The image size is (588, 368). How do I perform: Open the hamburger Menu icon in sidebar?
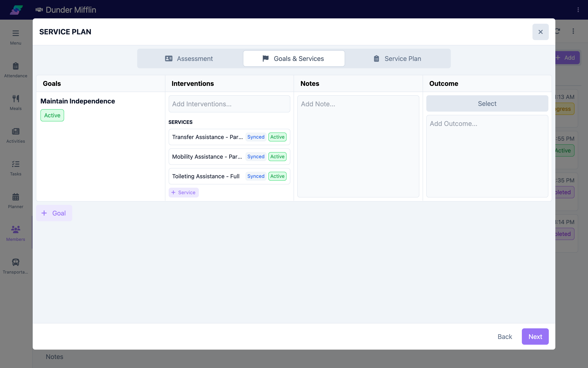(16, 33)
